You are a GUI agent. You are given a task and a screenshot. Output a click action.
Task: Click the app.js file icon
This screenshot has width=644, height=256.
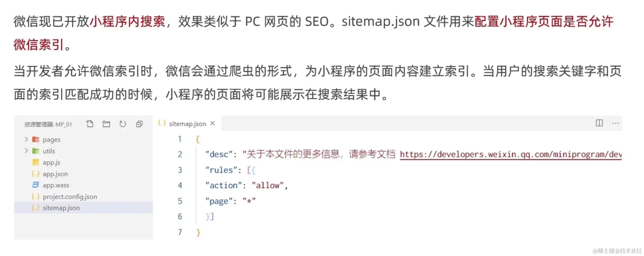[35, 162]
